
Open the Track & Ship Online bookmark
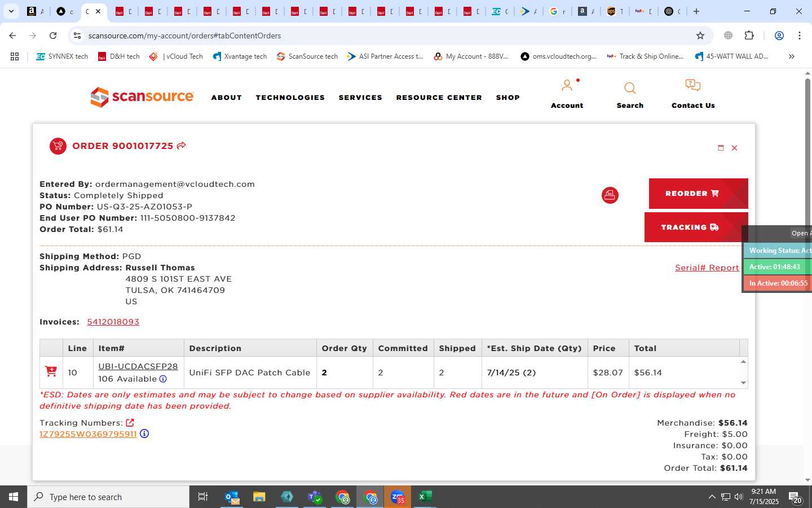point(646,56)
